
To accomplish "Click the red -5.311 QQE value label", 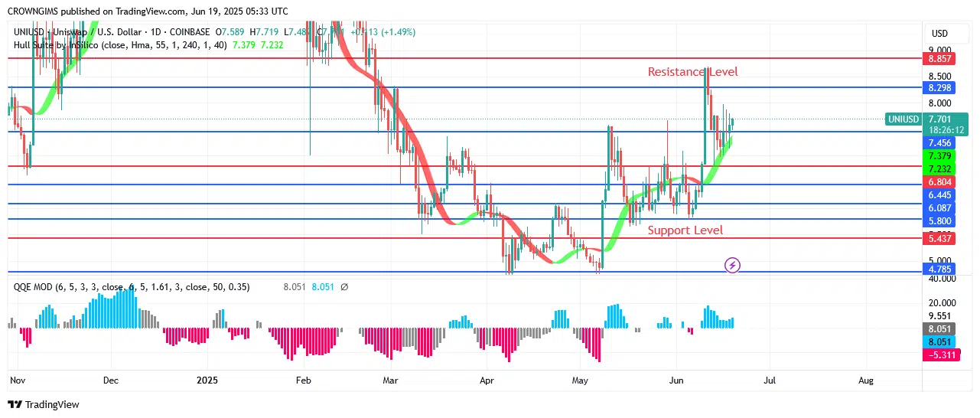I will pyautogui.click(x=939, y=354).
